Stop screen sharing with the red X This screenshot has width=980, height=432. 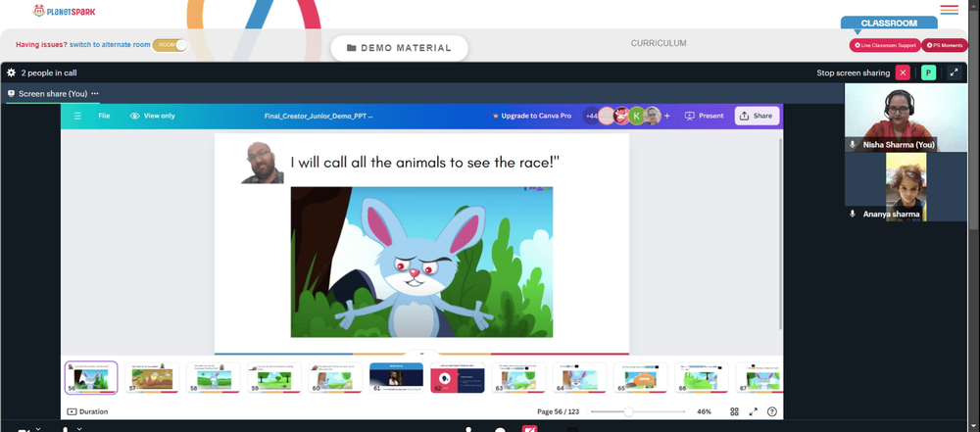pos(903,72)
